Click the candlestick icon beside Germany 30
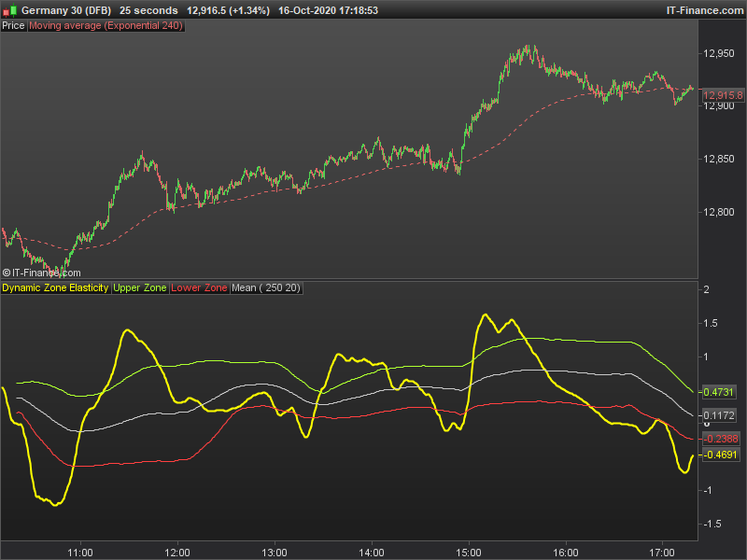This screenshot has width=747, height=560. tap(9, 10)
